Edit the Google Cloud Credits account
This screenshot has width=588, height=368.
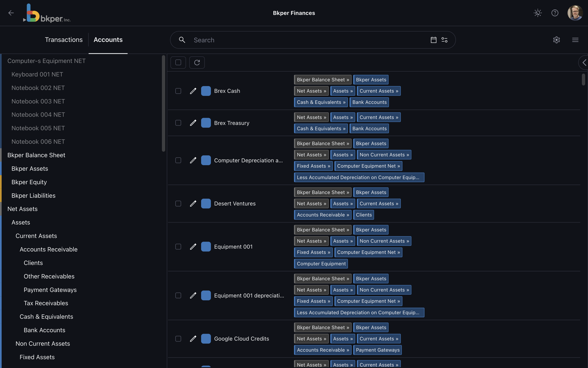193,339
